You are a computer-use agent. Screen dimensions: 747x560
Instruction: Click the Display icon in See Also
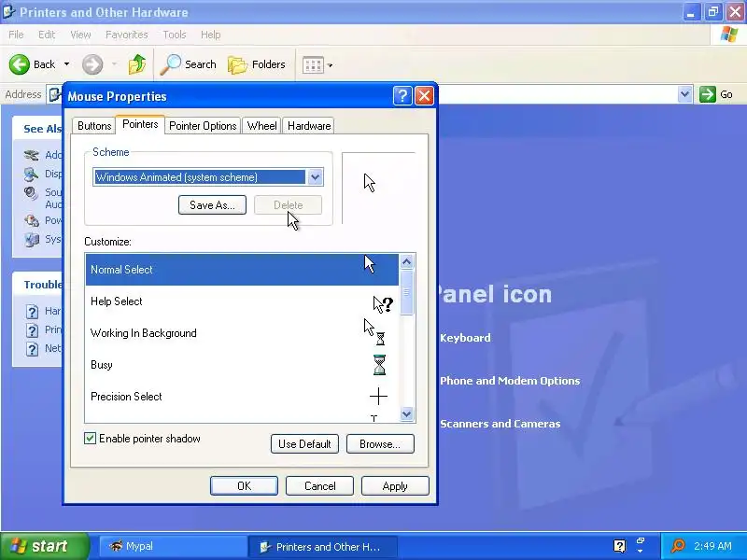[32, 175]
